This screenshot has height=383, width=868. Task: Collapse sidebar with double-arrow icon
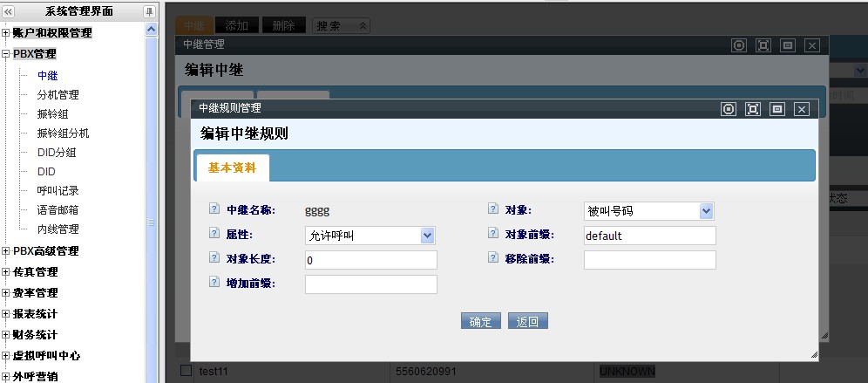pos(9,11)
